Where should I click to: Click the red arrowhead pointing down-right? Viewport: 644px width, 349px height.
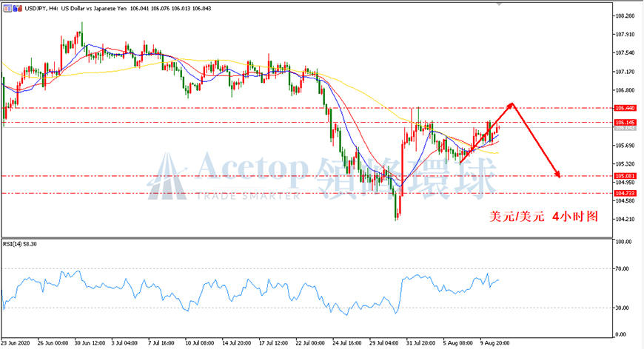click(557, 174)
